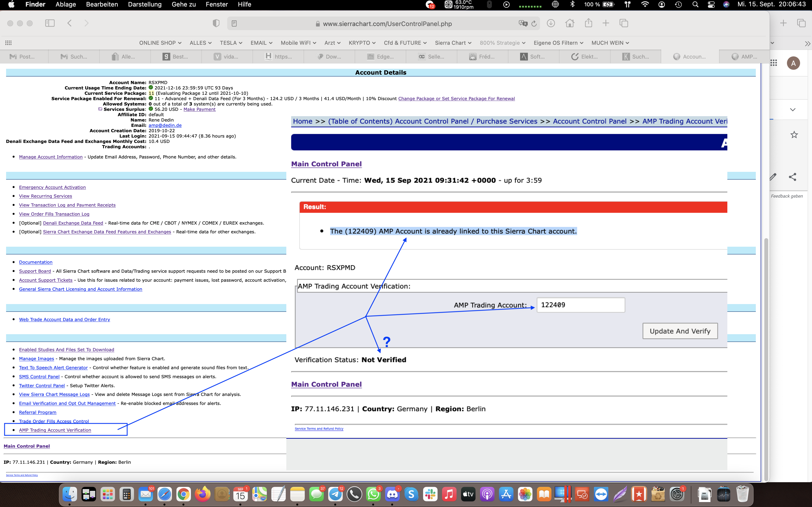This screenshot has height=507, width=812.
Task: Click the Make Payment link
Action: 199,109
